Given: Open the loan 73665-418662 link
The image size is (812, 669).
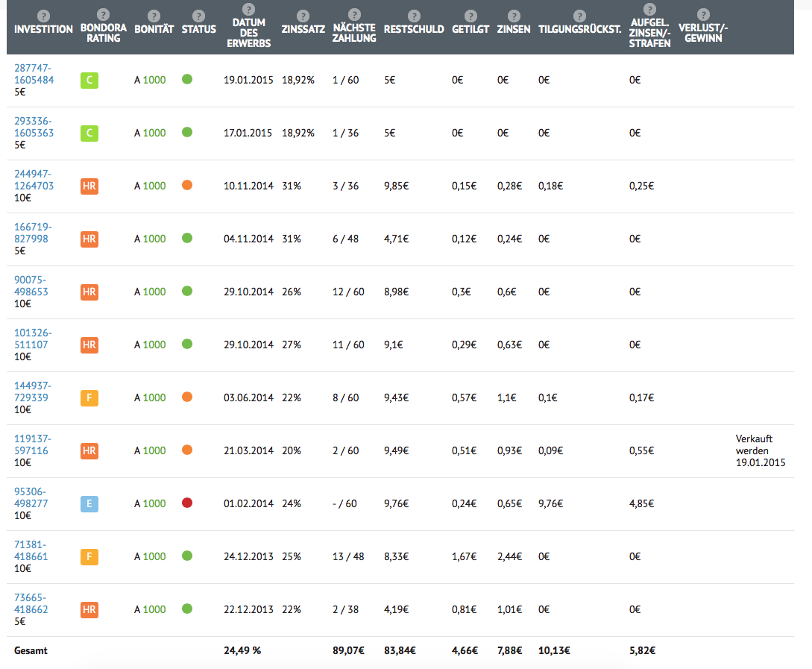Looking at the screenshot, I should 31,604.
